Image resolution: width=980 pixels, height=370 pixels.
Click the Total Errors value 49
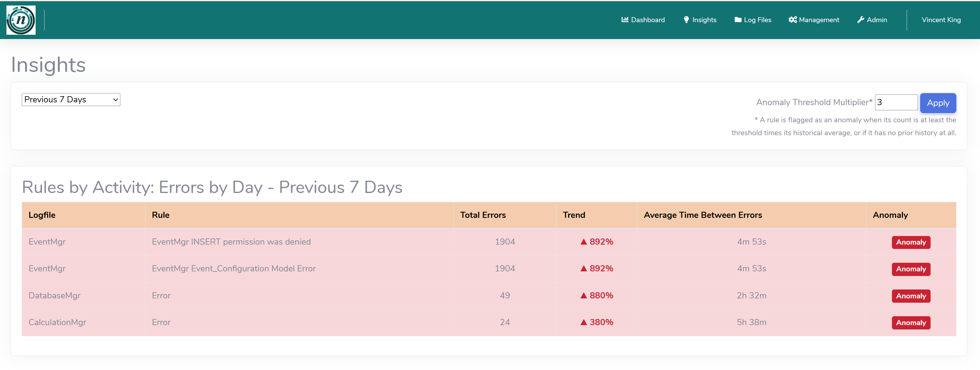point(505,296)
